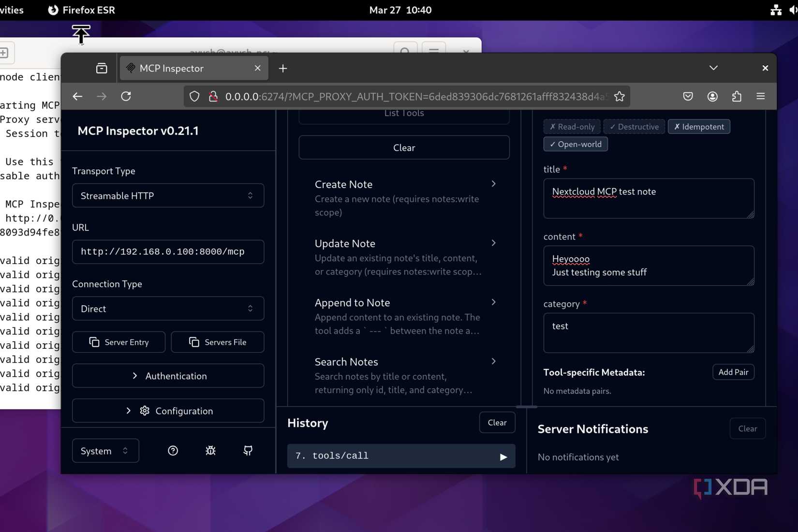Open the Update Note tool

tap(404, 257)
